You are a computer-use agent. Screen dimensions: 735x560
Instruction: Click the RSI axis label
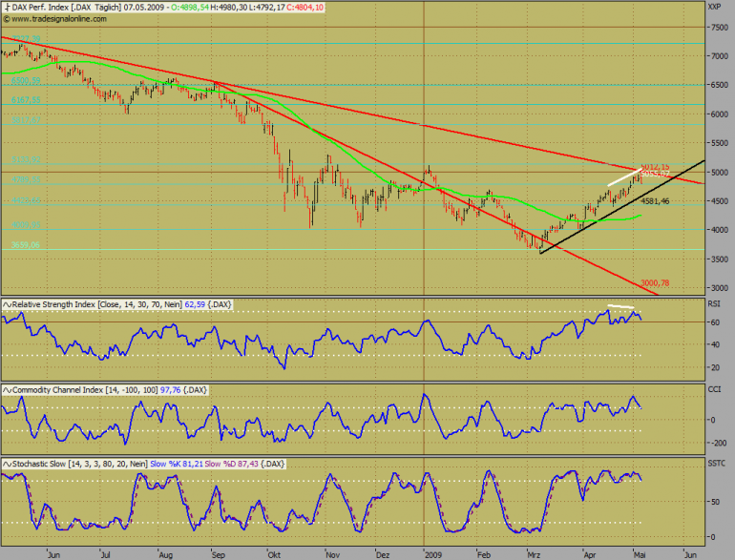[x=713, y=304]
